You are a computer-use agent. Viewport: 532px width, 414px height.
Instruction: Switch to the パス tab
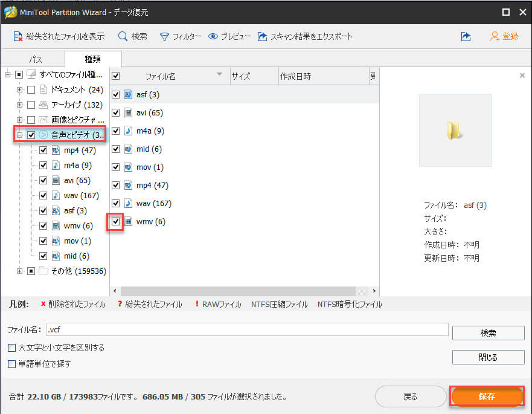[x=34, y=59]
